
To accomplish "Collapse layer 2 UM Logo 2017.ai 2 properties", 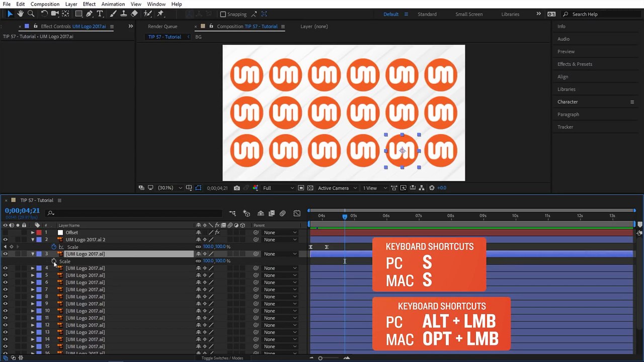I will [x=33, y=240].
